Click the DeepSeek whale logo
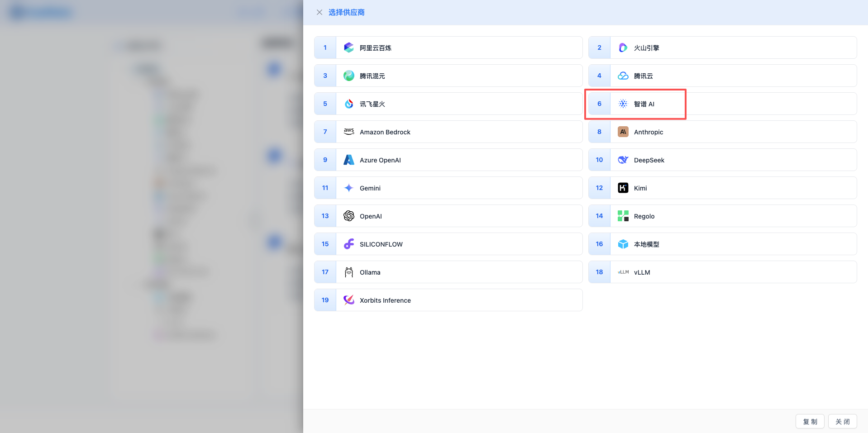Image resolution: width=868 pixels, height=433 pixels. pos(623,160)
